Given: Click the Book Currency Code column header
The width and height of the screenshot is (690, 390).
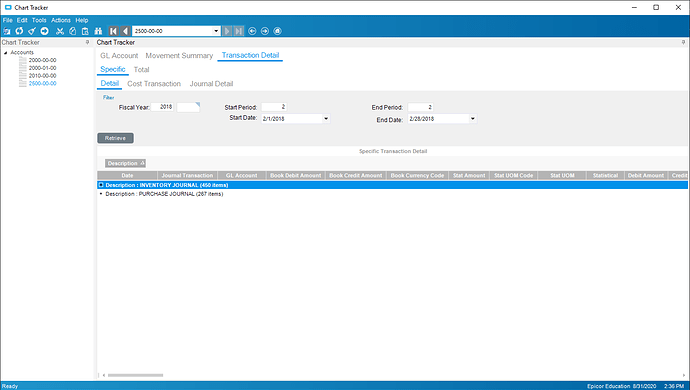Looking at the screenshot, I should pos(417,175).
